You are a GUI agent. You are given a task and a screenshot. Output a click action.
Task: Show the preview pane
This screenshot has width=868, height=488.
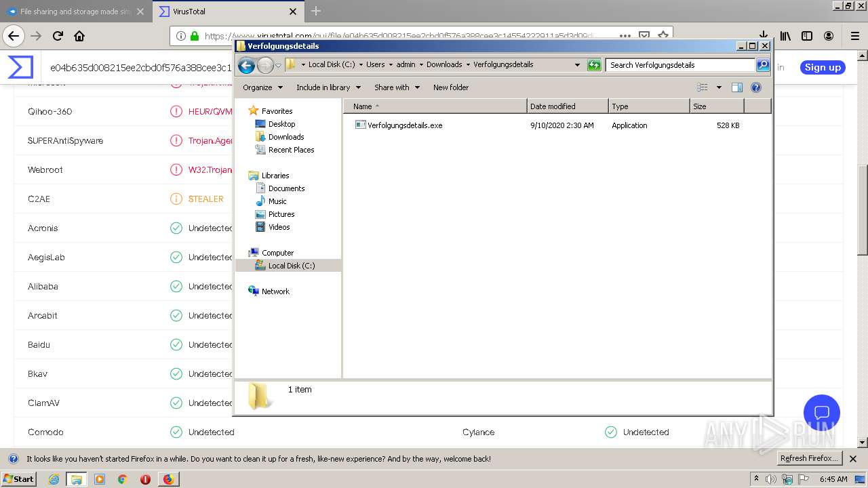[737, 87]
